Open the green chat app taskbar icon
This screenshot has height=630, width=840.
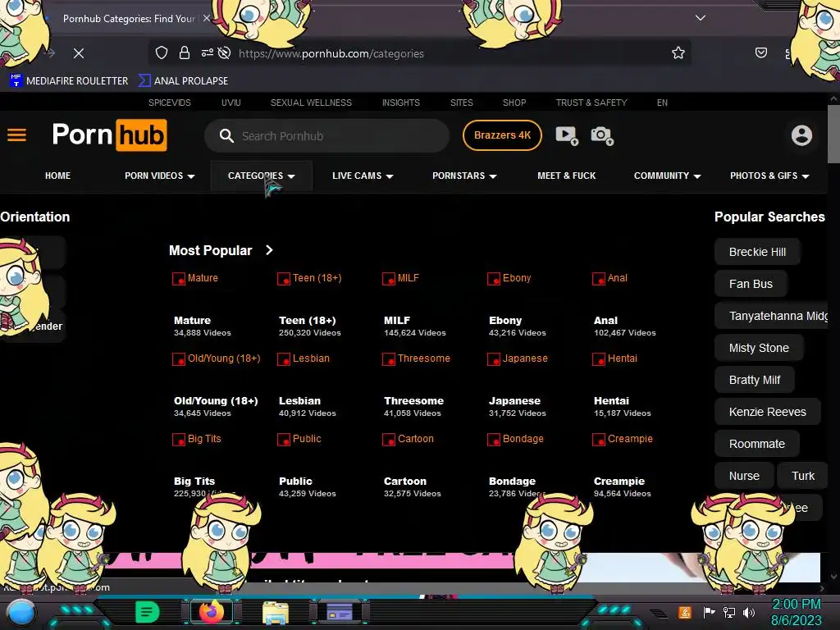coord(147,612)
